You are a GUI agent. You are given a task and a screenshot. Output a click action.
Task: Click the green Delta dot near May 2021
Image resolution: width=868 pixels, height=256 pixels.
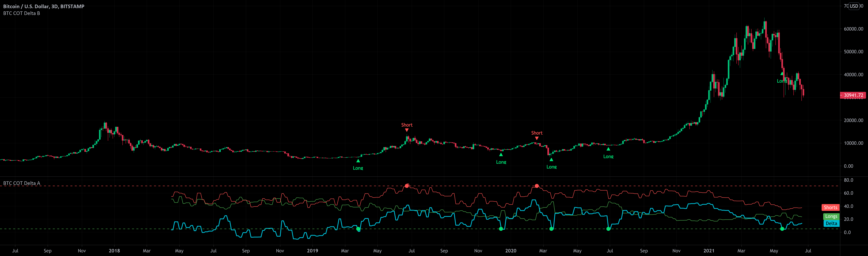click(782, 229)
